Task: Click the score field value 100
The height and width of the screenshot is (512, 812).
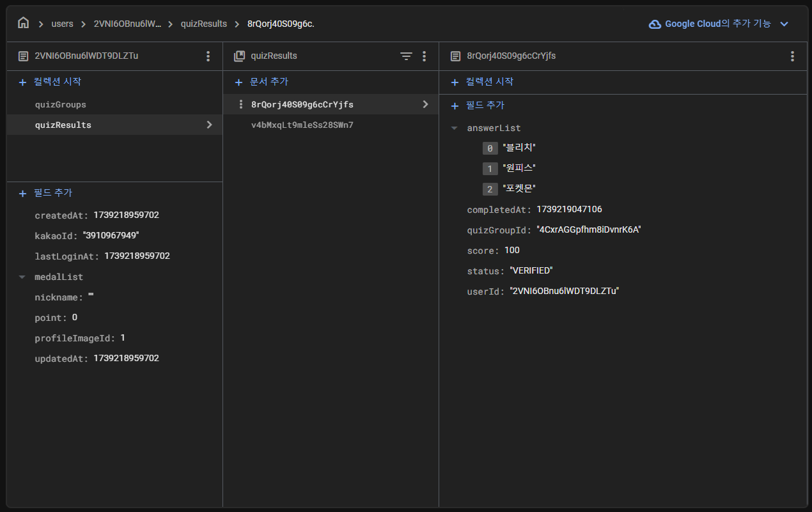Action: click(x=511, y=250)
